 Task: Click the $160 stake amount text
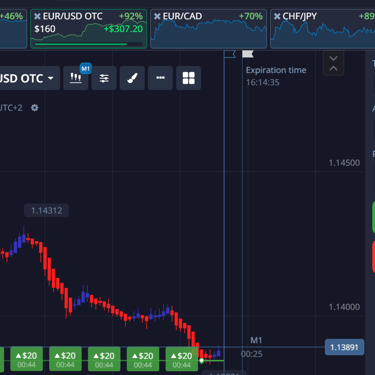tap(45, 29)
